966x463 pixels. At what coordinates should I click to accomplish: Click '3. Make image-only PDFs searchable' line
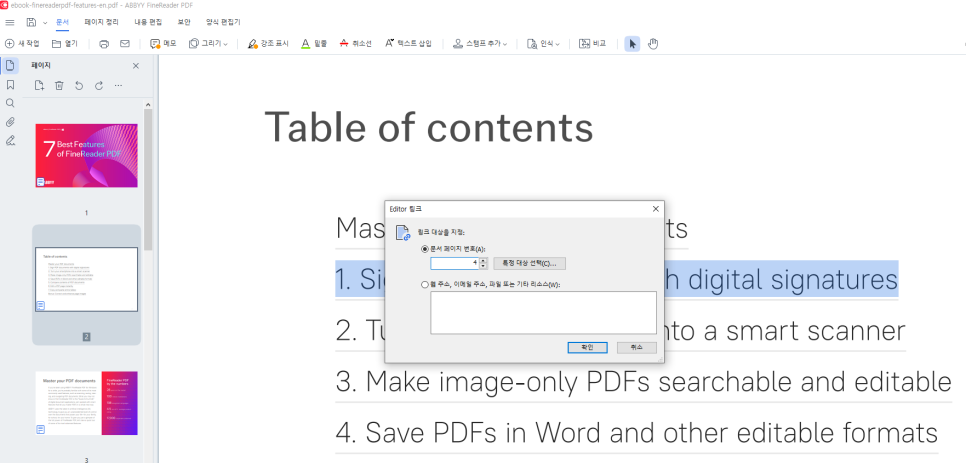(x=644, y=382)
